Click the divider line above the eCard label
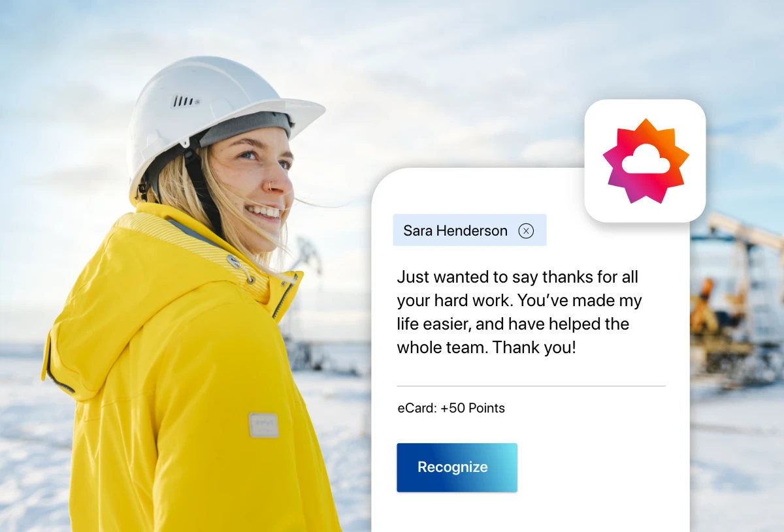This screenshot has width=784, height=532. tap(531, 386)
